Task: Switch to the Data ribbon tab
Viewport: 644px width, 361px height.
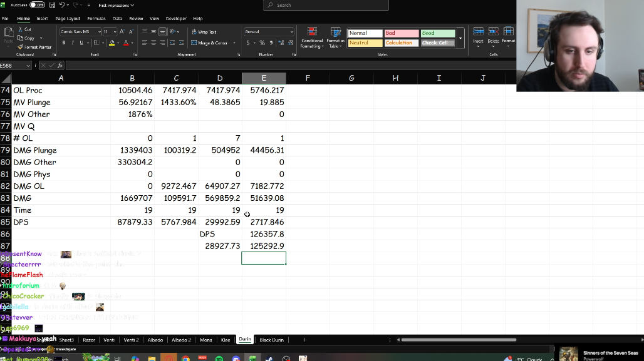Action: (118, 19)
